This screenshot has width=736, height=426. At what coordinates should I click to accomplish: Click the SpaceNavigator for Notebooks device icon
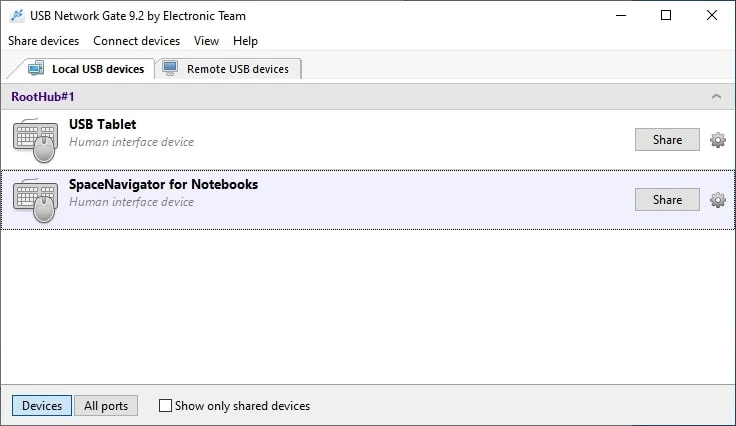tap(35, 200)
